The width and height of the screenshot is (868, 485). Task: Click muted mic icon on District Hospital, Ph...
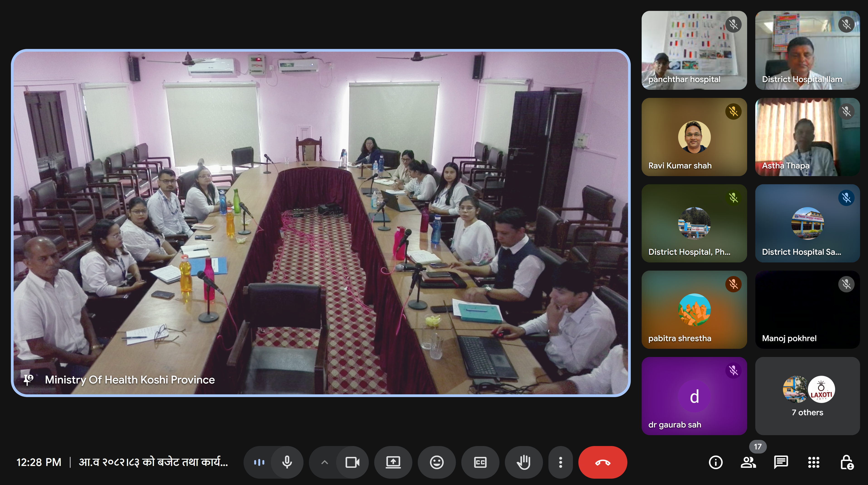(x=733, y=198)
